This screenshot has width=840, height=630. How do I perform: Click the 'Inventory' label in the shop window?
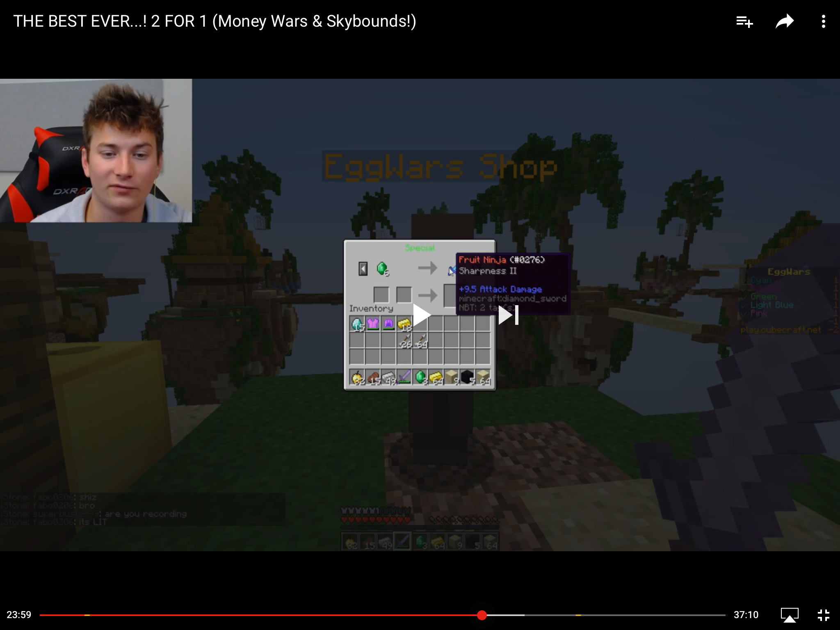(371, 308)
